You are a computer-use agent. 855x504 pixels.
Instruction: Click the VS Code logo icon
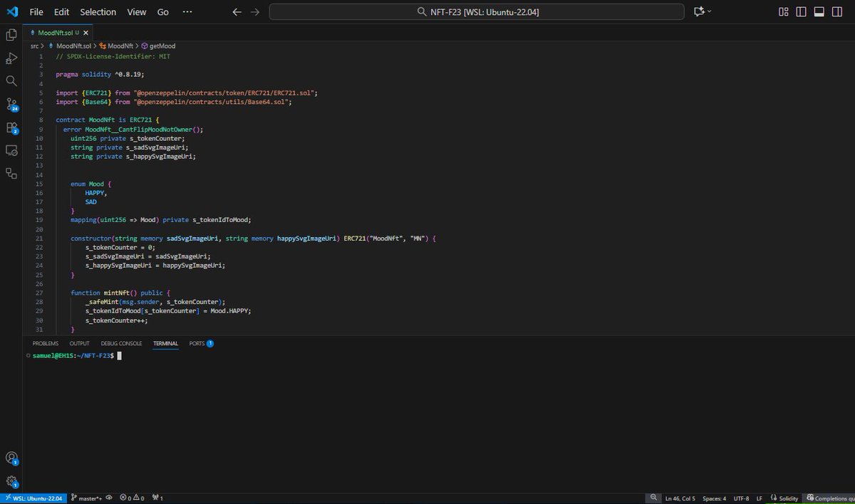click(11, 12)
